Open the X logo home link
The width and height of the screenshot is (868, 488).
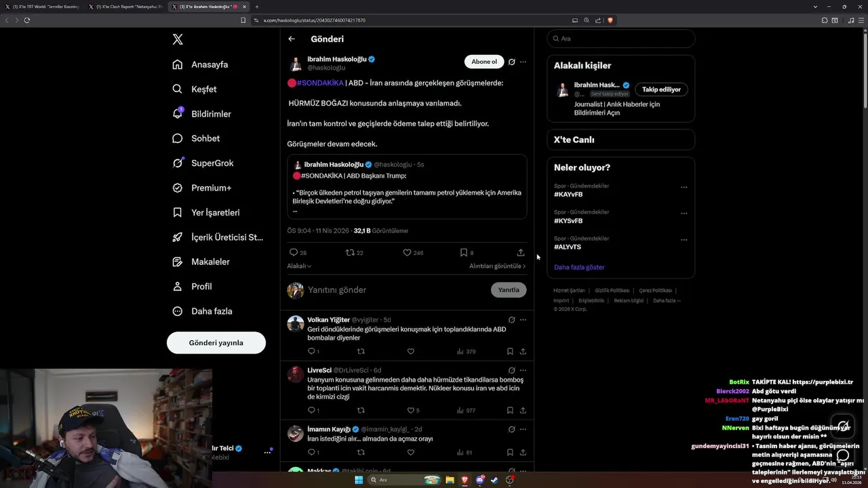[x=178, y=39]
